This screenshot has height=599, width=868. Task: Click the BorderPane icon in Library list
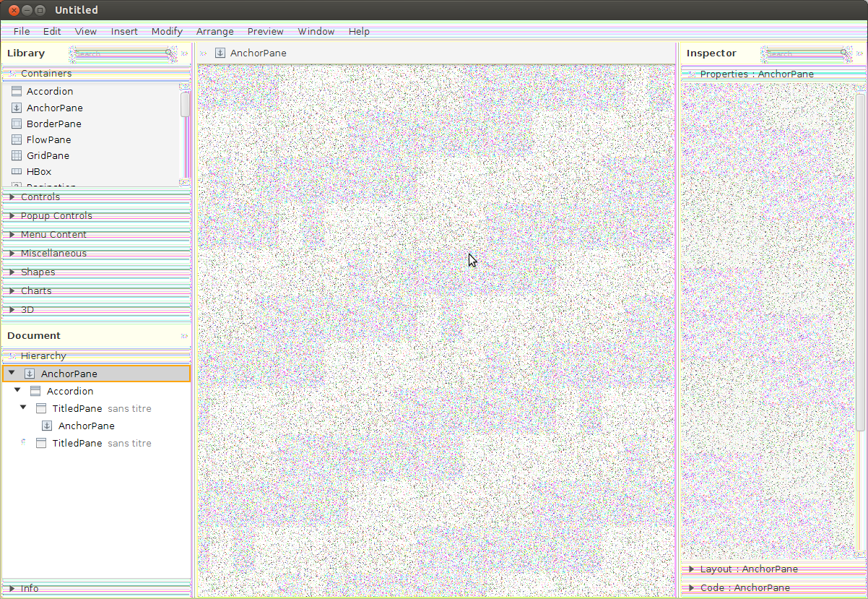coord(17,124)
